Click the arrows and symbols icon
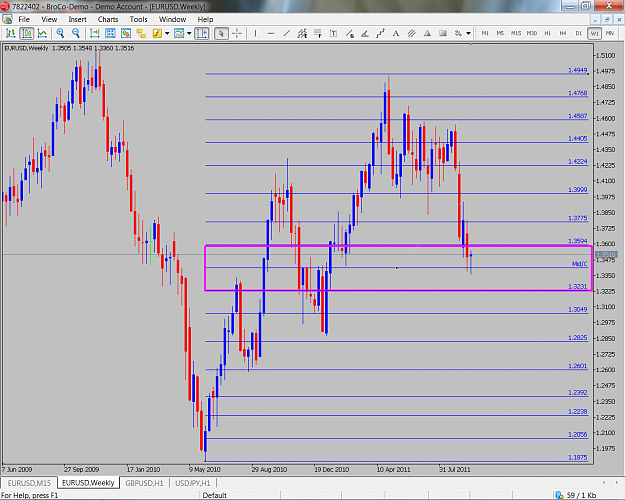 (x=458, y=33)
